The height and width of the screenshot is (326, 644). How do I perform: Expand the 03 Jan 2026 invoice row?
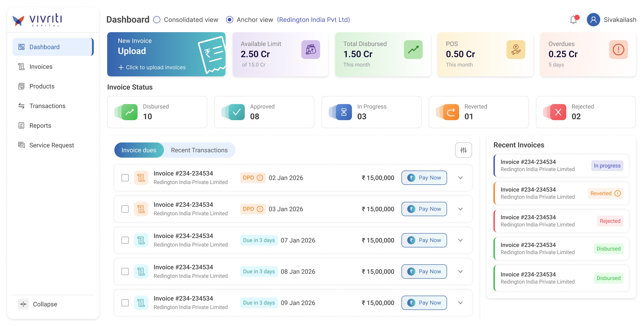point(460,209)
